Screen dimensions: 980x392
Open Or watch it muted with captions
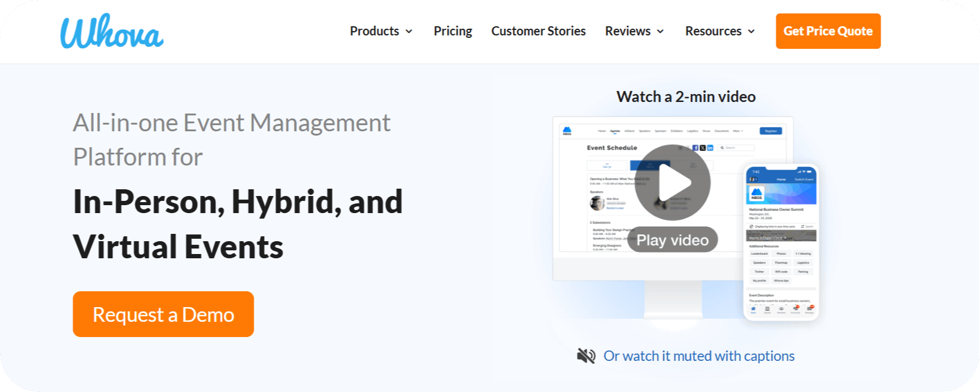[x=699, y=356]
